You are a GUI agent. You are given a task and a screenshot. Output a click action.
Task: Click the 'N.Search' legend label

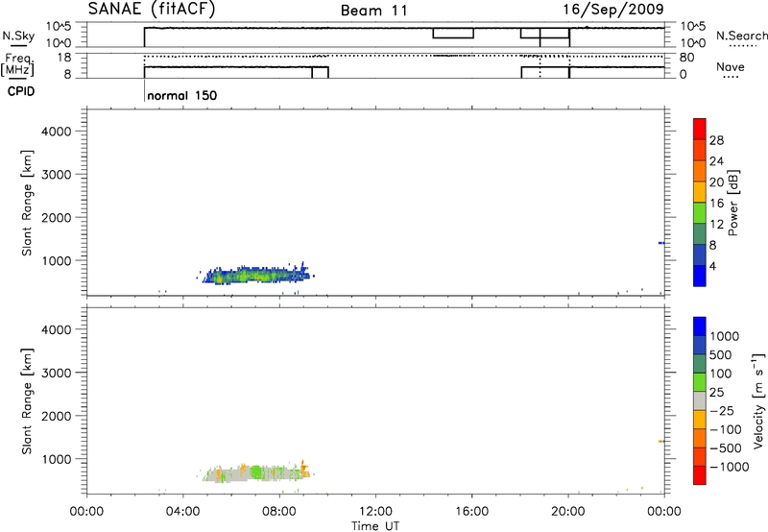pyautogui.click(x=741, y=36)
